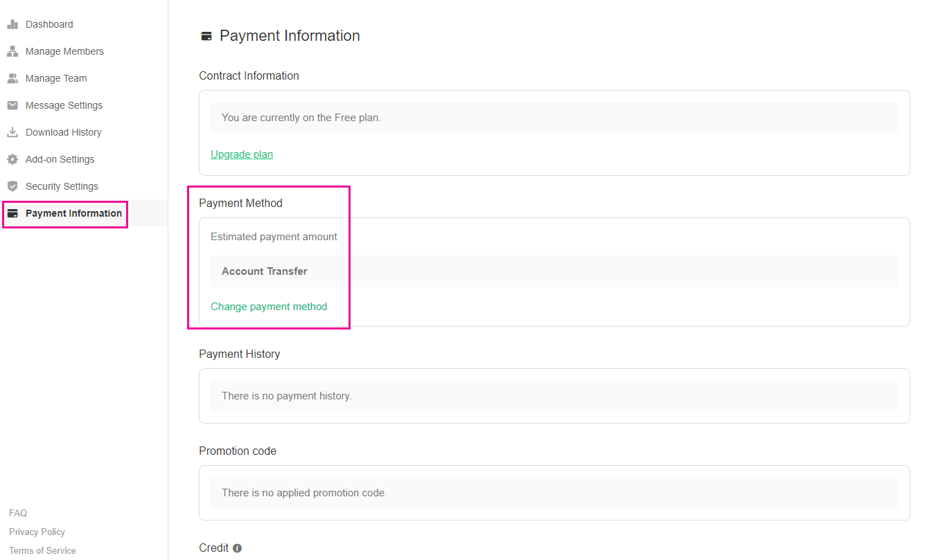The image size is (927, 560).
Task: Click the Manage Members hierarchy icon
Action: click(x=12, y=51)
